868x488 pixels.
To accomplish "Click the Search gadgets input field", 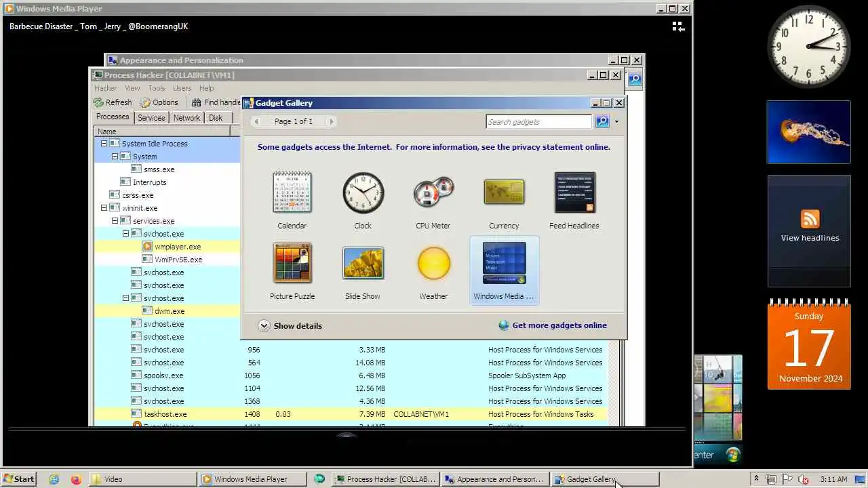I will pos(539,122).
